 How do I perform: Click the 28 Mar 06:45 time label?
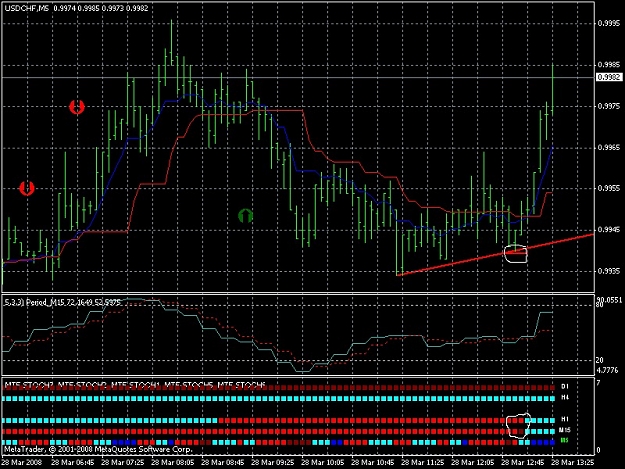pos(73,463)
